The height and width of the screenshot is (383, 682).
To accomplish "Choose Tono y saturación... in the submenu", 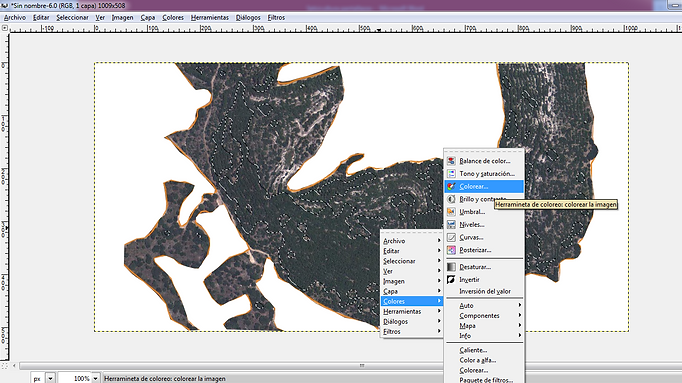I will click(484, 173).
